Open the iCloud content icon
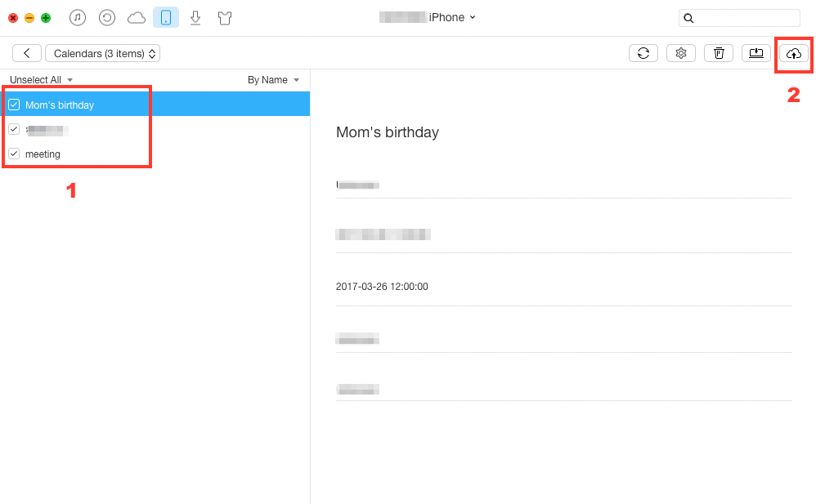 tap(137, 18)
